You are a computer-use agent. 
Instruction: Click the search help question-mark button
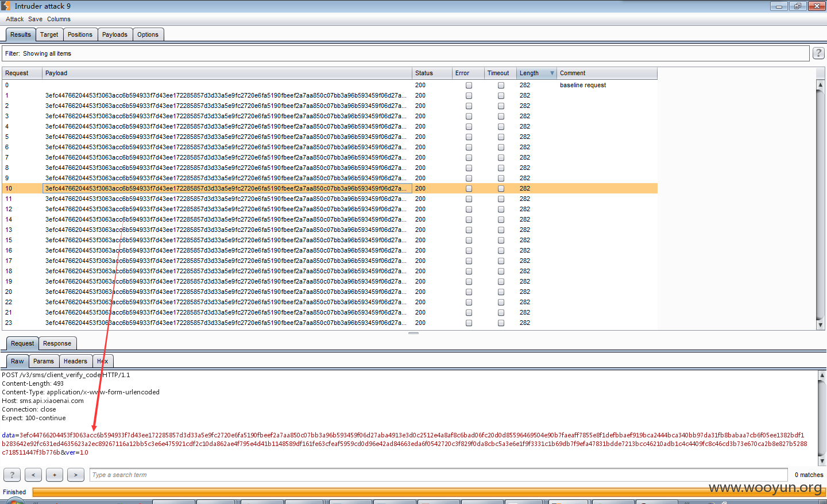click(12, 475)
